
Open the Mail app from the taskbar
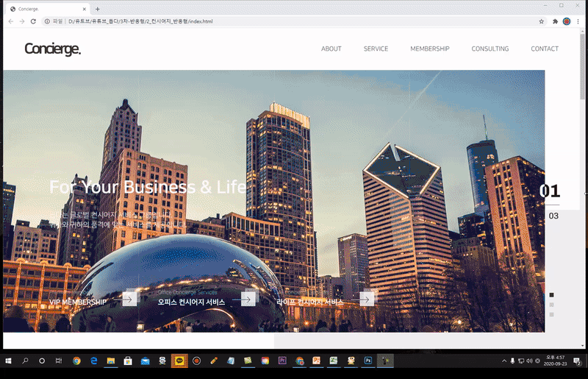(145, 361)
